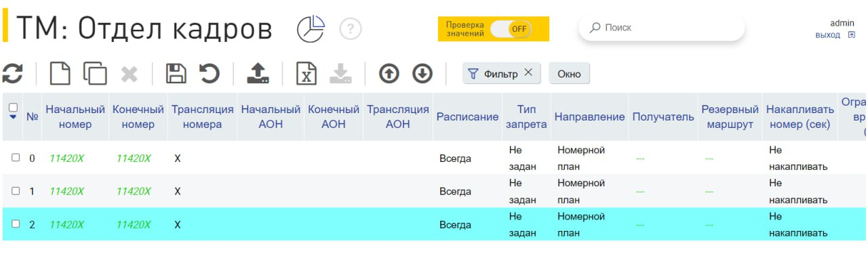Sort by the Начальный АОН column header
This screenshot has height=258, width=868.
[271, 116]
